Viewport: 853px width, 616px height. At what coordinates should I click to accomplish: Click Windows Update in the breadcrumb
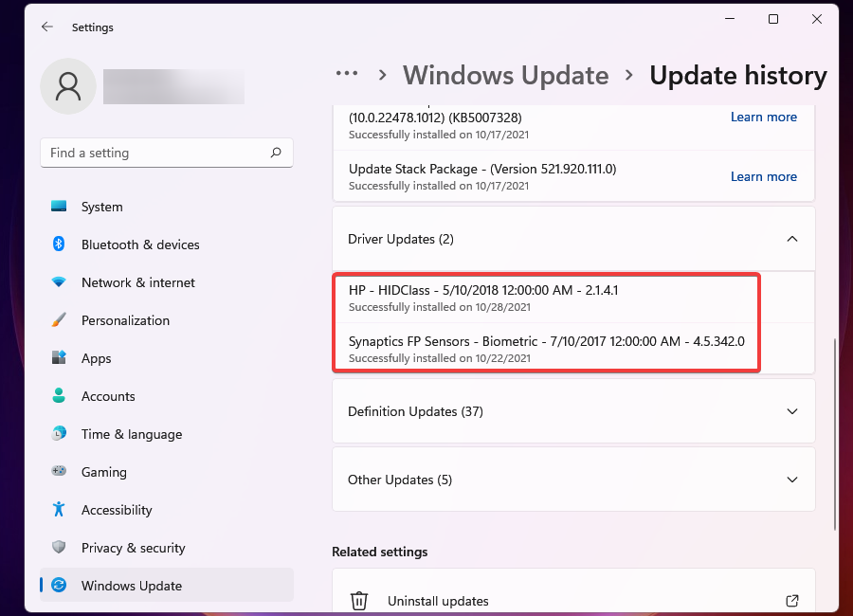(505, 75)
